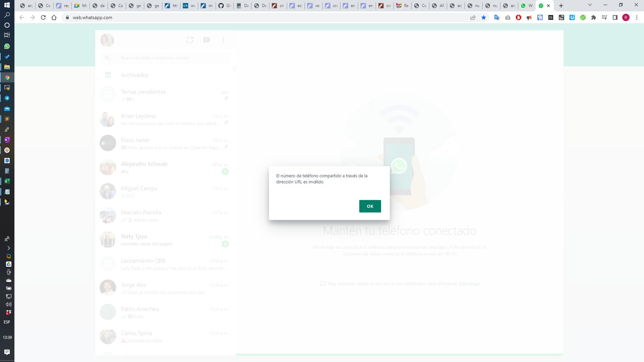Open Telegram from taskbar
Viewport: 644px width, 362px height.
[7, 98]
